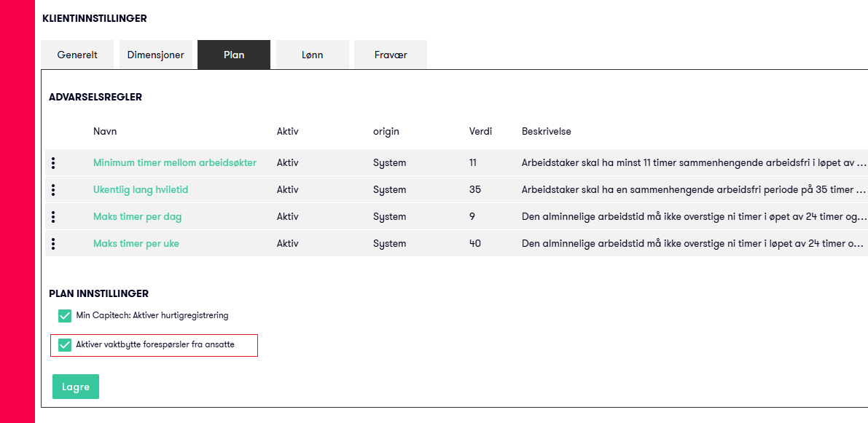Open three-dot menu for Ukentlig lang hviletid

53,190
